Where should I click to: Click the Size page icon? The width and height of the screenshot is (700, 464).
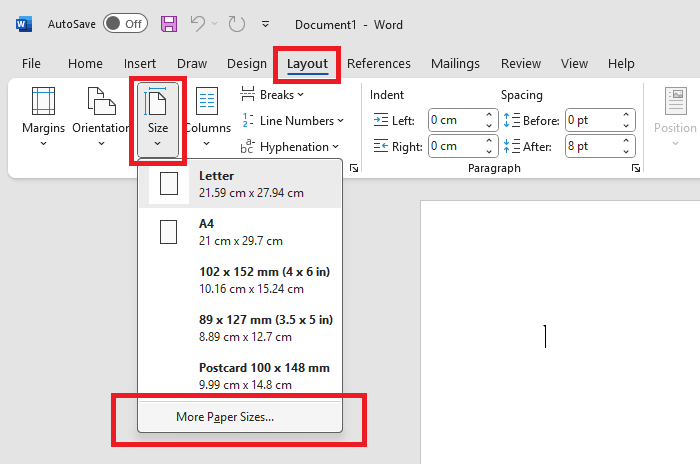(157, 104)
